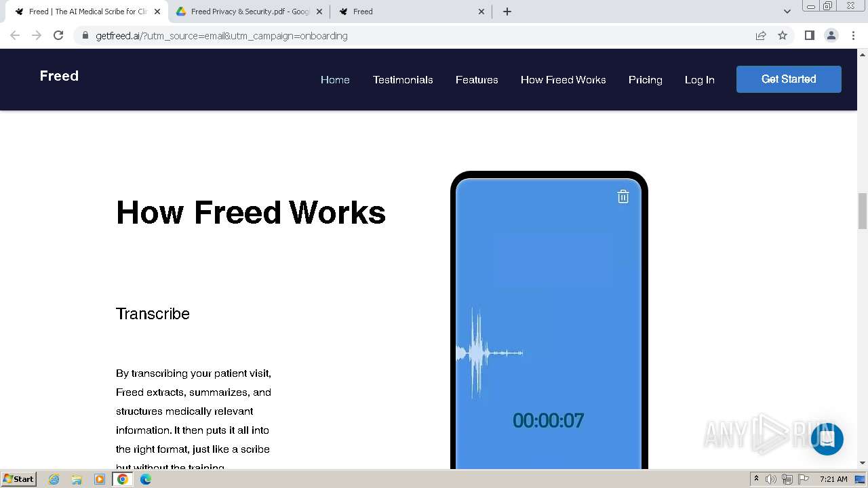Close the Freed AI Medical Scribe tab
The height and width of the screenshot is (488, 868).
point(157,12)
